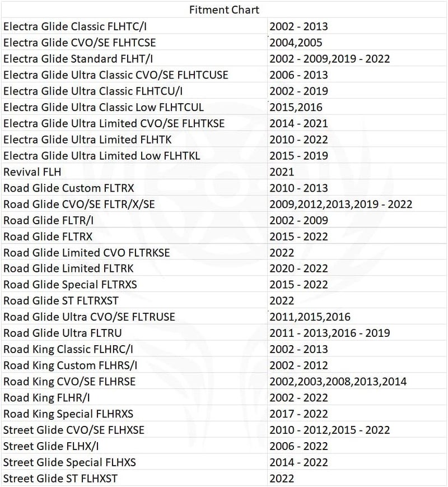
Task: Click the Revival FLH model cell
Action: point(134,171)
